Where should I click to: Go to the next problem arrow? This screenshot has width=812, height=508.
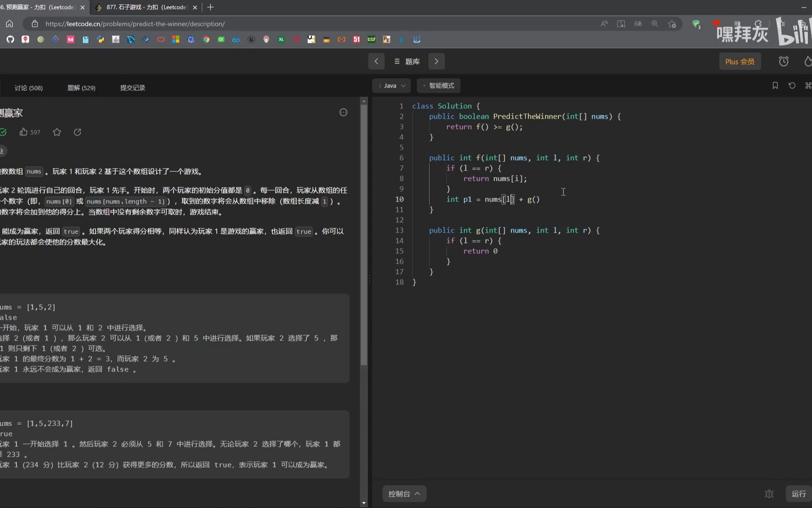point(437,61)
